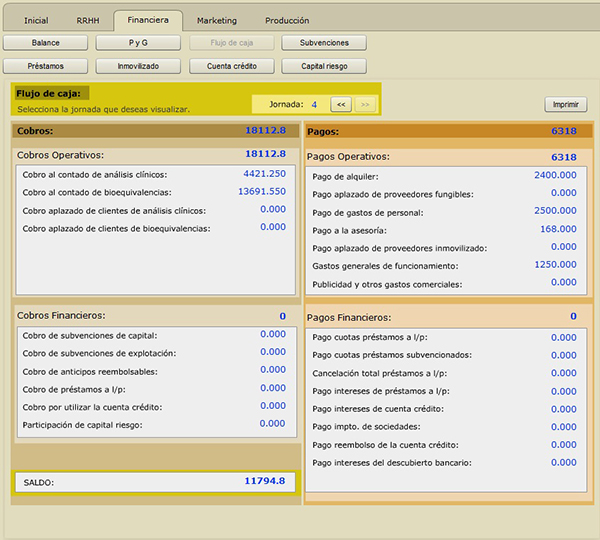Click 'Cobro aplazado de clientes de análisis clínicos' value
The height and width of the screenshot is (540, 600).
(x=273, y=209)
